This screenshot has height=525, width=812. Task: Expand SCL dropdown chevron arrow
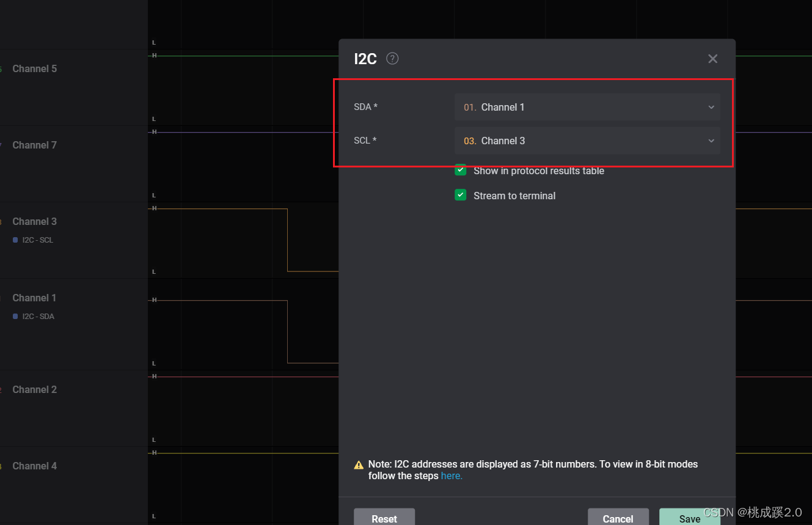pyautogui.click(x=711, y=141)
